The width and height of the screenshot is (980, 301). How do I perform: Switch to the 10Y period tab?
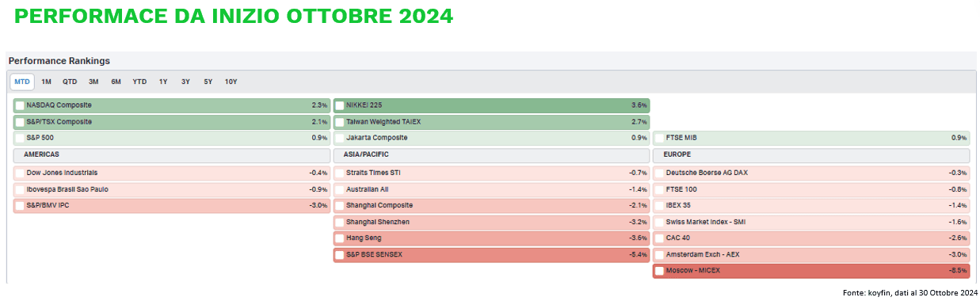point(231,82)
